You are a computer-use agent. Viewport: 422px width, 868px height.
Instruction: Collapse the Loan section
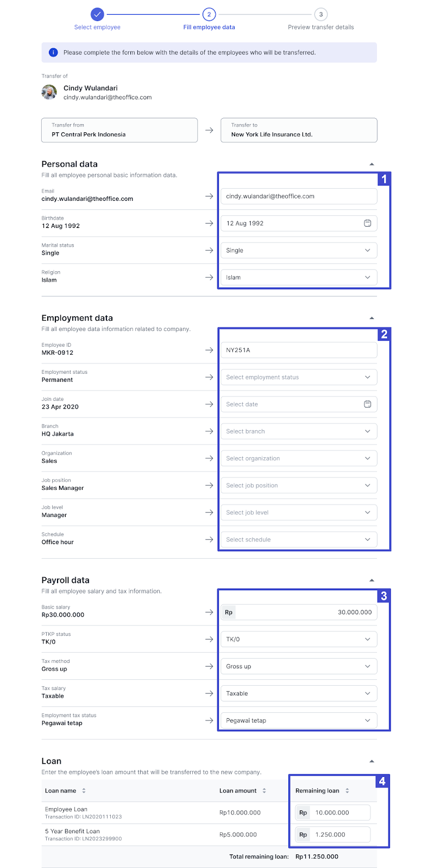371,761
